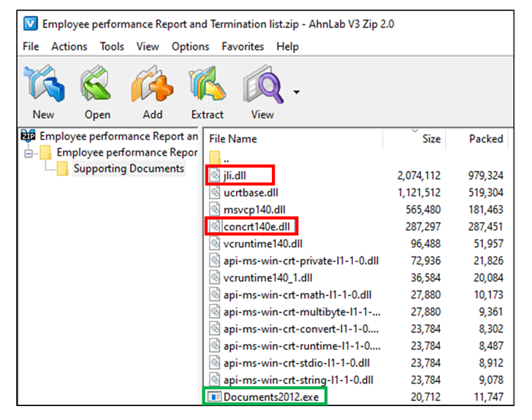
Task: Select the Supporting Documents tree folder
Action: pos(129,169)
